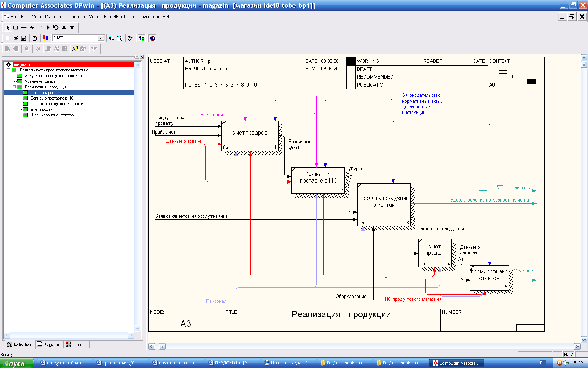Viewport: 588px width, 368px height.
Task: Collapse the Реализация продукции tree node
Action: pyautogui.click(x=14, y=87)
